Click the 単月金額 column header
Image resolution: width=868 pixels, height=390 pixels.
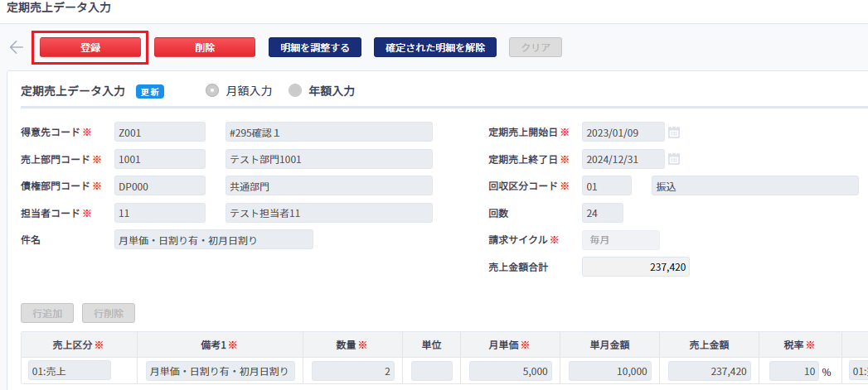click(x=609, y=344)
